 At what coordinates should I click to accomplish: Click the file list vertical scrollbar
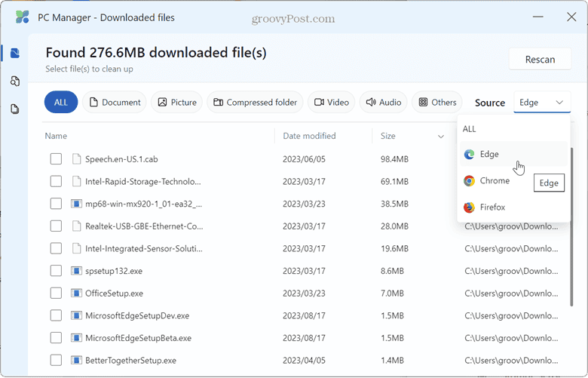click(571, 227)
